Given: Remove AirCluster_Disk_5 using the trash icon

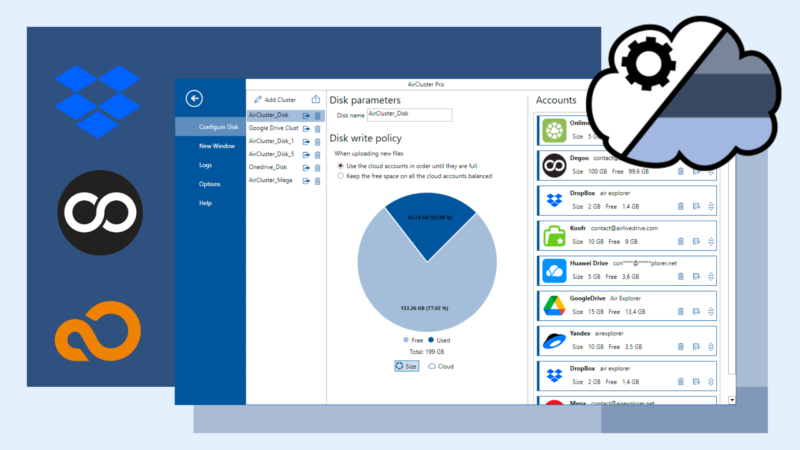Looking at the screenshot, I should point(317,155).
